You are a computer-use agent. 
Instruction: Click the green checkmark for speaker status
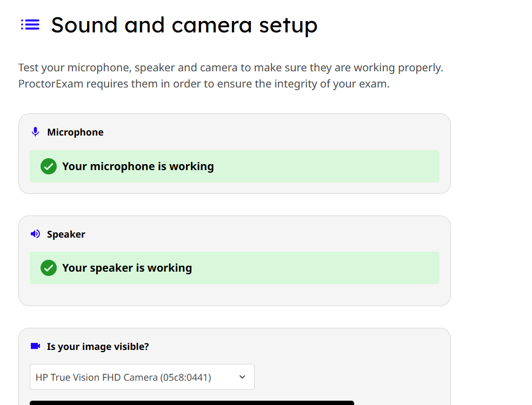click(x=49, y=268)
